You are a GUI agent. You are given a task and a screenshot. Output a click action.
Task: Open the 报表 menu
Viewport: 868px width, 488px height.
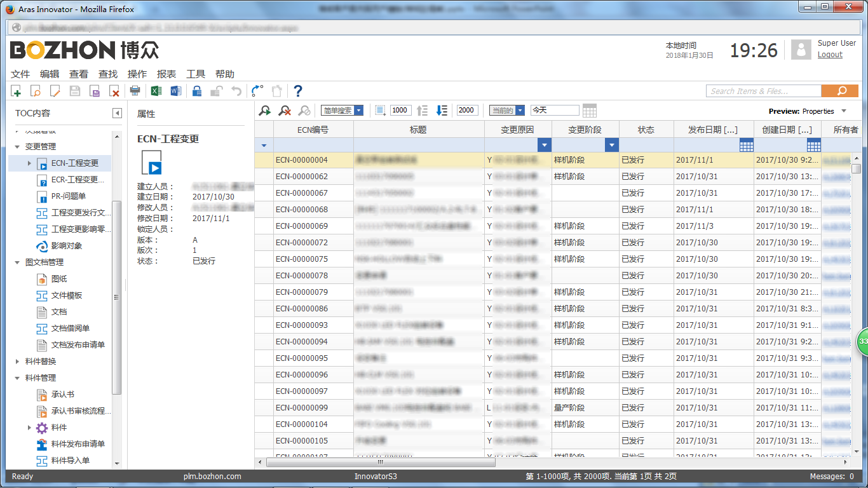click(x=166, y=74)
